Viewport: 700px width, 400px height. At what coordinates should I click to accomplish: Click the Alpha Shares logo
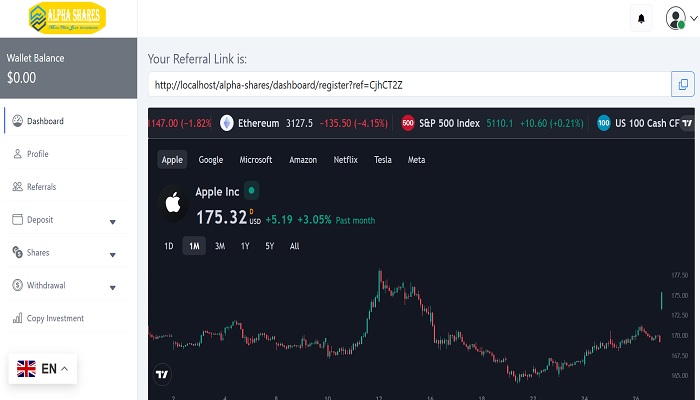[67, 17]
